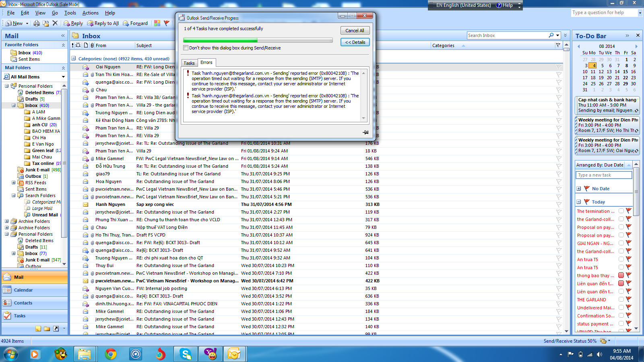This screenshot has width=644, height=362.
Task: Open the Folder List icon in navigation pane
Action: click(x=47, y=329)
